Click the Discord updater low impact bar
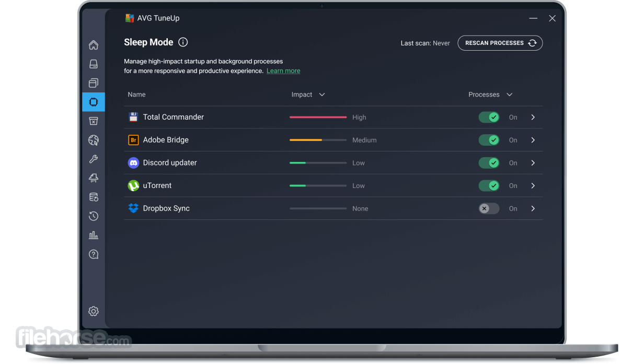Screen dimensions: 644x364 click(x=318, y=163)
